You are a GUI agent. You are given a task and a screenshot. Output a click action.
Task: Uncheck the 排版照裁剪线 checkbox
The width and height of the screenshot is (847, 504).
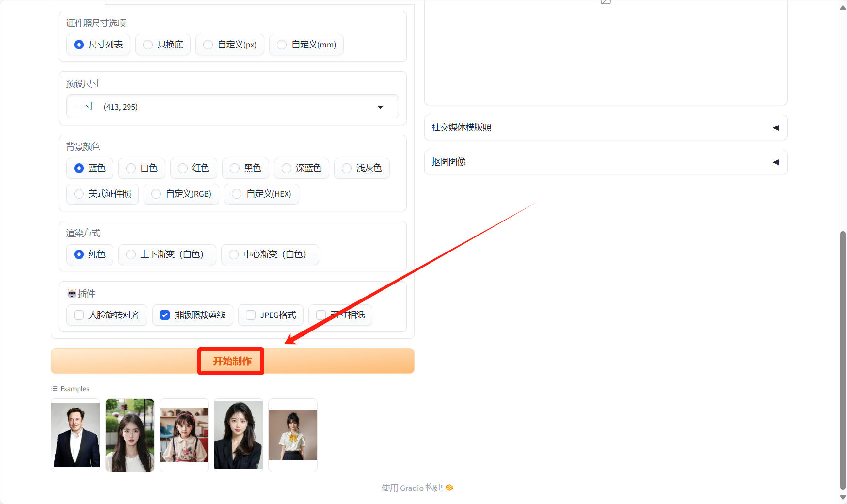click(x=165, y=315)
